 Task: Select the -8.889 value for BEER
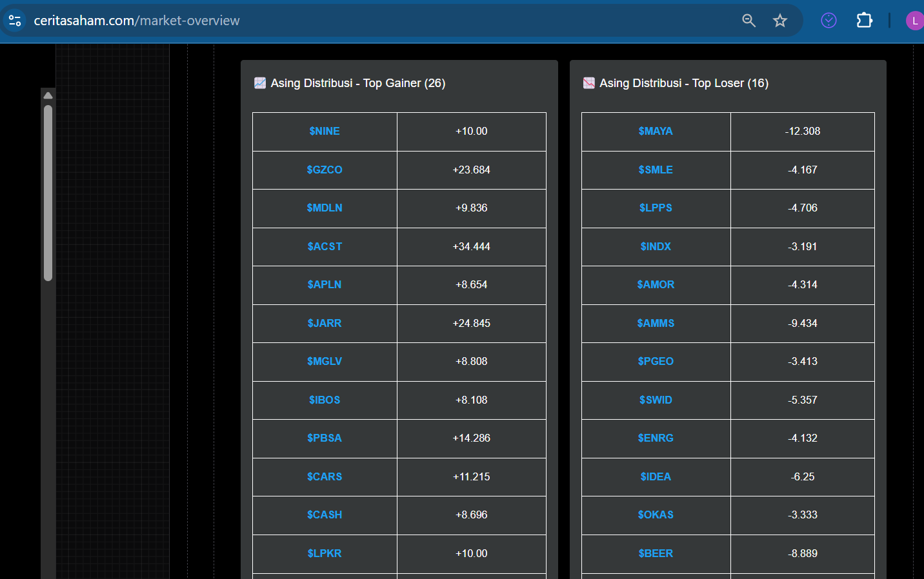(803, 553)
